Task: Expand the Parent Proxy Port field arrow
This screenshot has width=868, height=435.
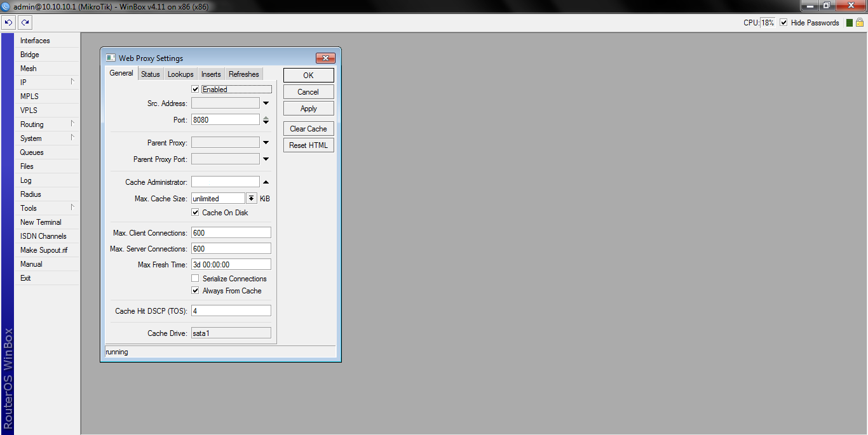Action: pyautogui.click(x=266, y=159)
